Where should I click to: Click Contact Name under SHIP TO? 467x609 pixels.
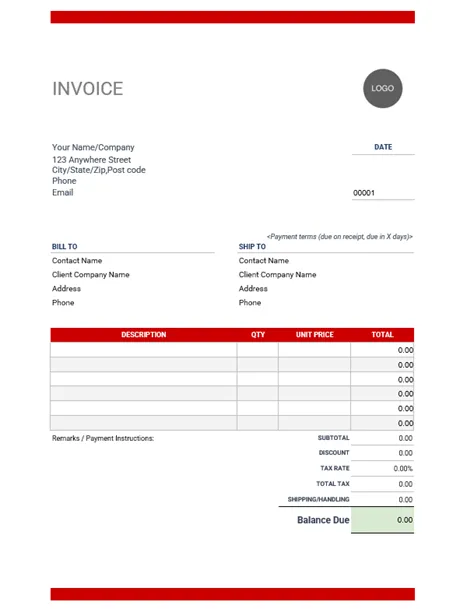pyautogui.click(x=264, y=261)
